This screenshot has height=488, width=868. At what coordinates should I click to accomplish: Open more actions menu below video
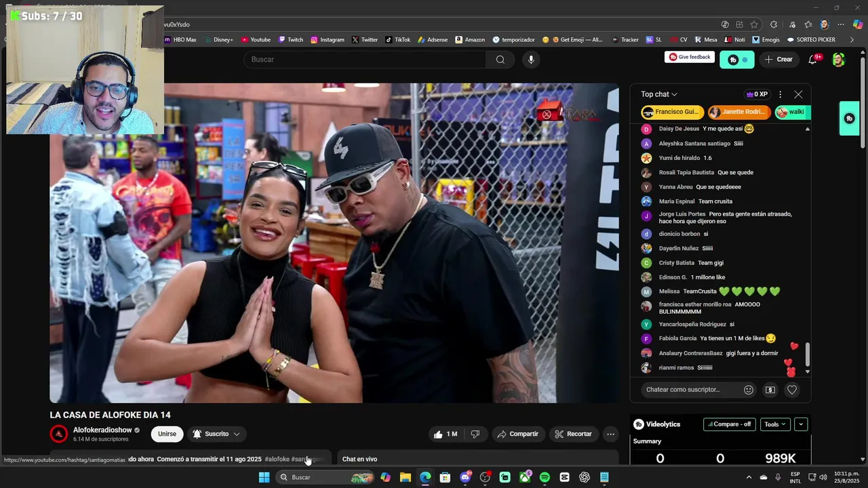click(610, 434)
